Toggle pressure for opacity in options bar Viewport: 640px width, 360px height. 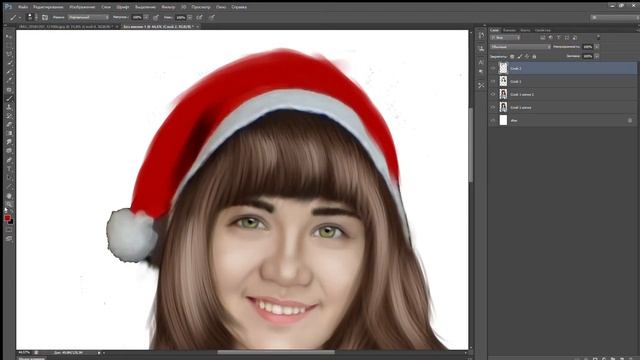coord(156,18)
